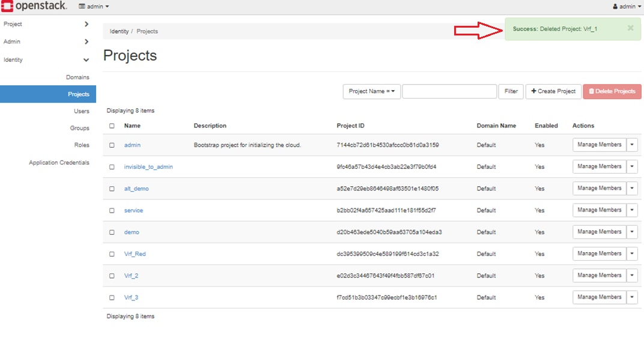
Task: Check the service project checkbox
Action: coord(112,210)
